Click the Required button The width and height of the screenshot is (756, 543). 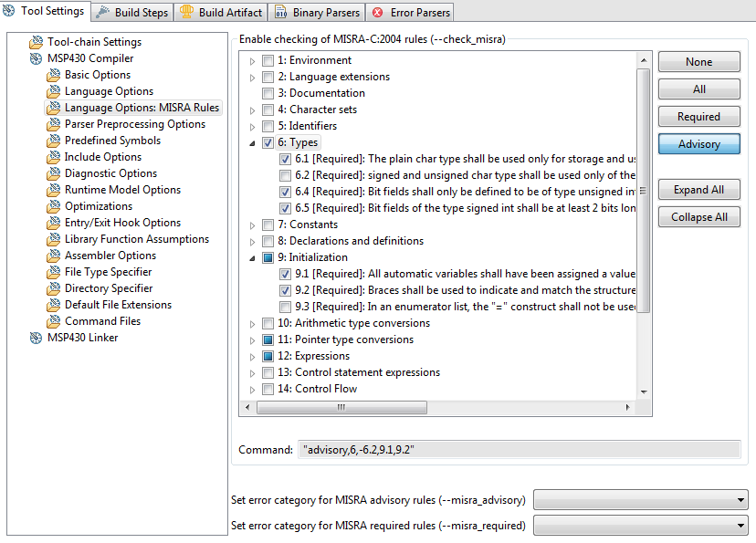tap(699, 117)
